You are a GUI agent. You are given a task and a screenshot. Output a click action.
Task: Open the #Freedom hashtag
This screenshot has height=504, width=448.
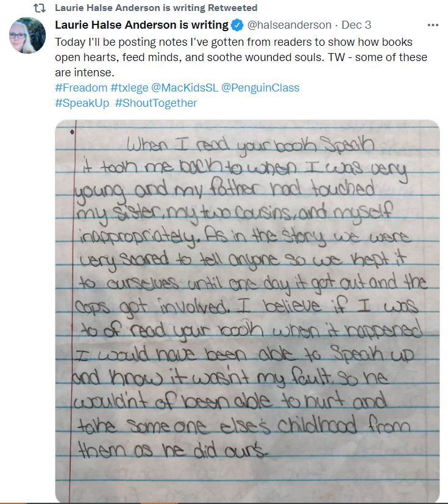point(81,88)
